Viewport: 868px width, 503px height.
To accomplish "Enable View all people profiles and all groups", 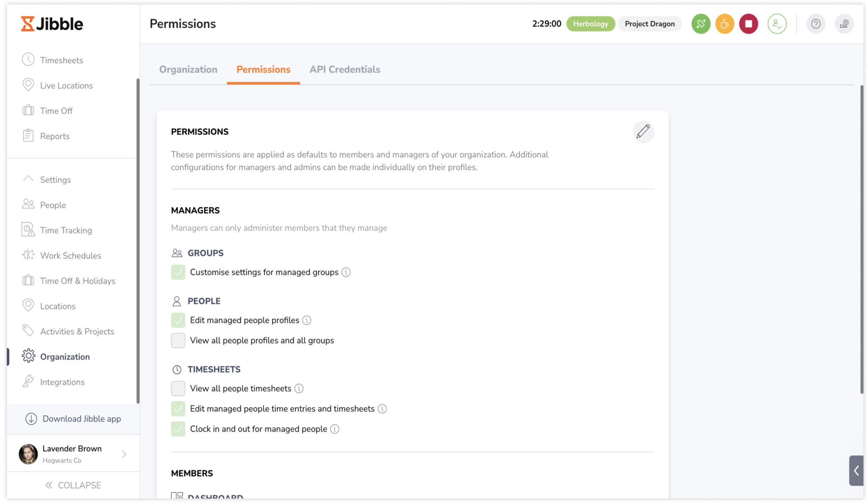I will pyautogui.click(x=178, y=340).
